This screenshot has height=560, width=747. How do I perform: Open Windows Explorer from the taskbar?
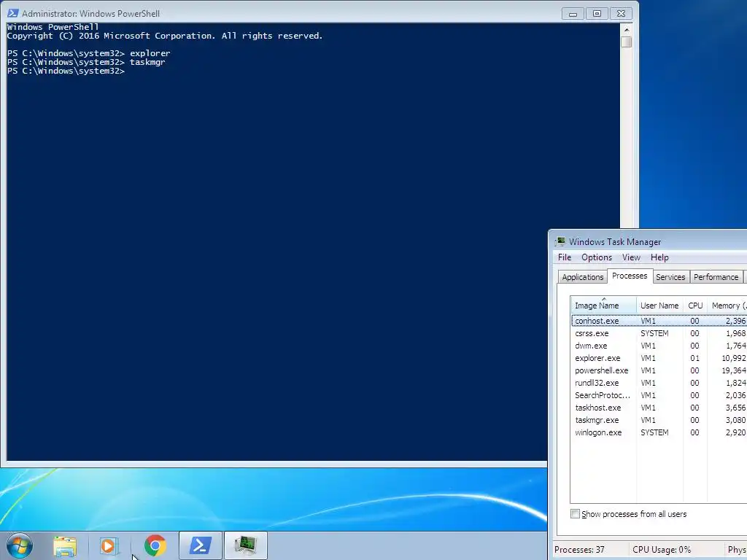click(x=65, y=545)
